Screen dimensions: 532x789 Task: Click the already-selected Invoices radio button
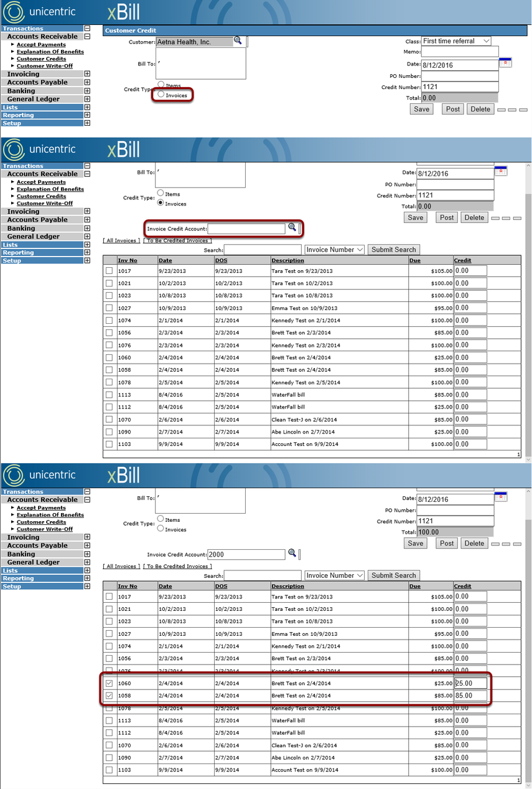161,203
